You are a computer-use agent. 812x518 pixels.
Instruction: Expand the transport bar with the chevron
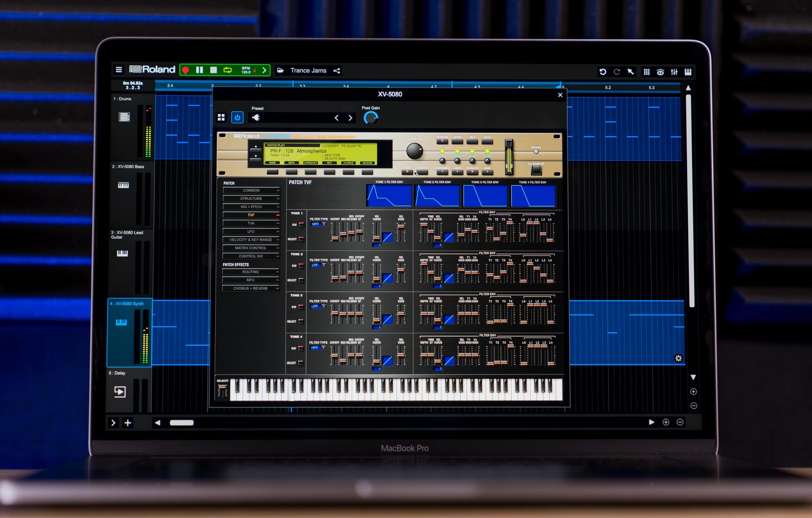[x=265, y=70]
